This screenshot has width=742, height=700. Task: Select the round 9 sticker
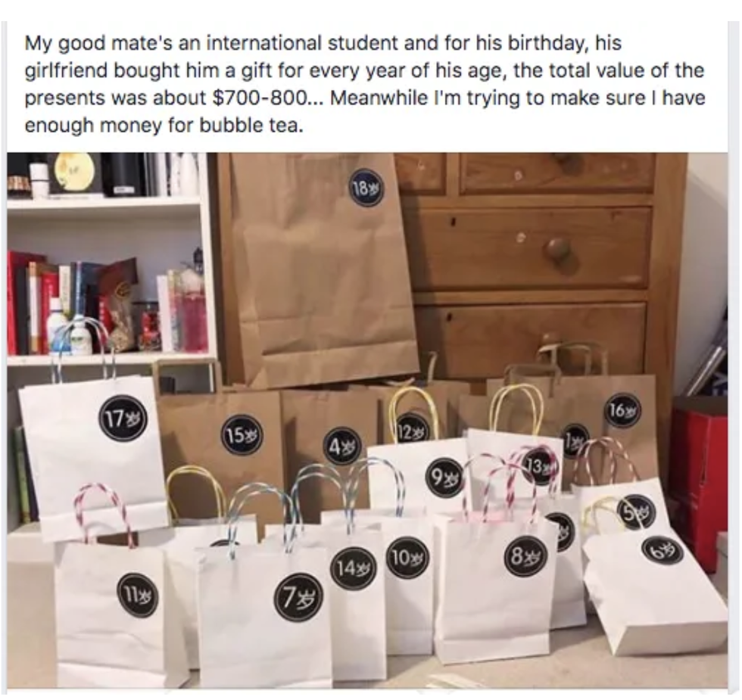tap(445, 477)
